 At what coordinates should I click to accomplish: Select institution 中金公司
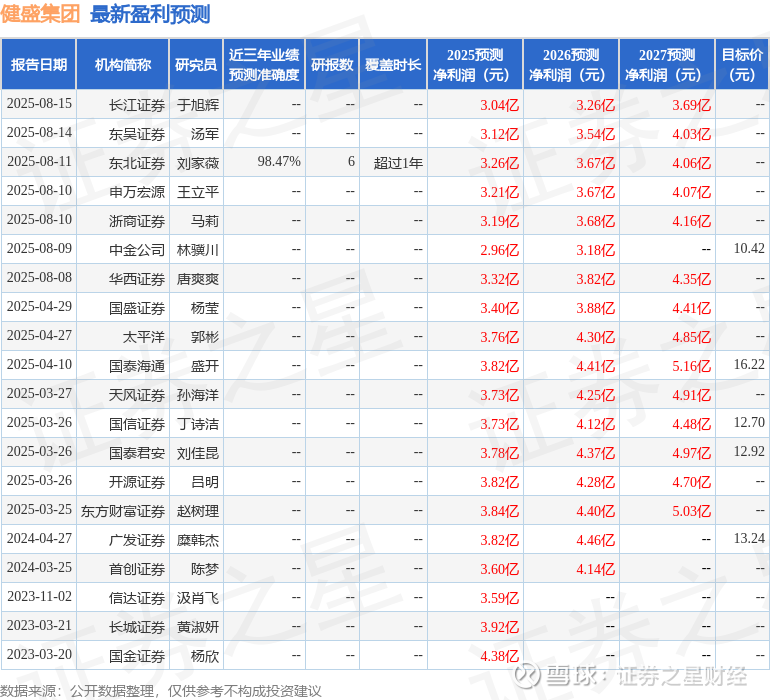point(137,250)
